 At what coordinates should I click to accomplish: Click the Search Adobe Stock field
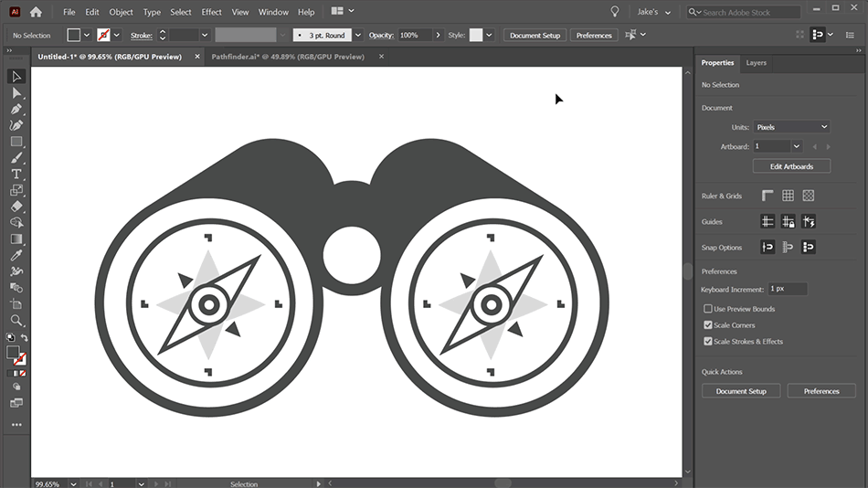[x=744, y=12]
